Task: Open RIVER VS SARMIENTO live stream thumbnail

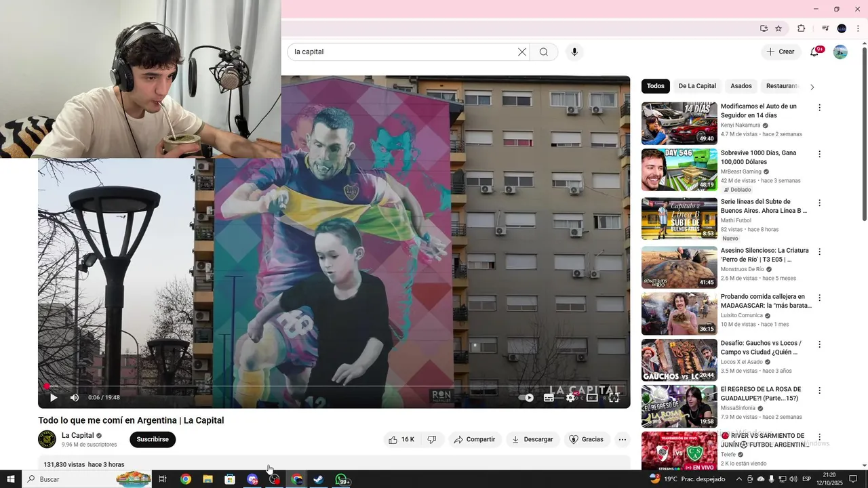Action: coord(679,450)
